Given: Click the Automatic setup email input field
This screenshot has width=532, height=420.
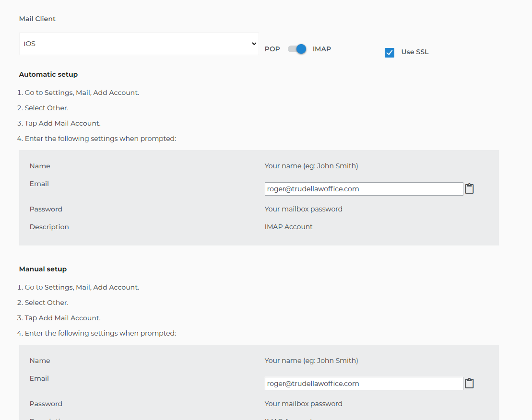Looking at the screenshot, I should coord(364,189).
